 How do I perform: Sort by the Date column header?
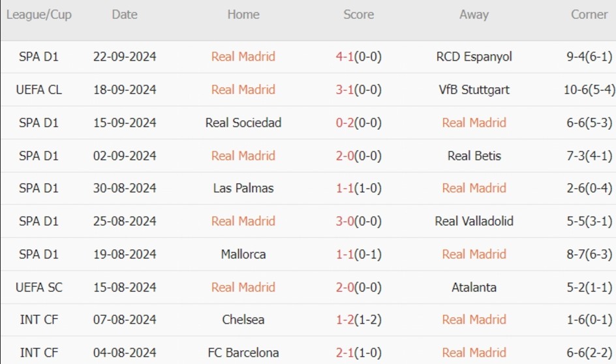pos(124,14)
